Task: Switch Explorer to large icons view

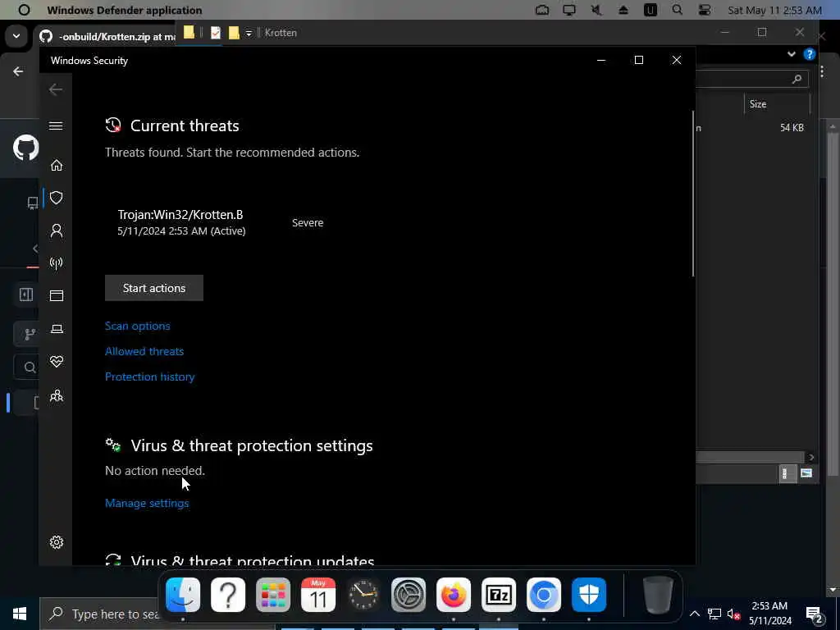Action: pos(806,473)
